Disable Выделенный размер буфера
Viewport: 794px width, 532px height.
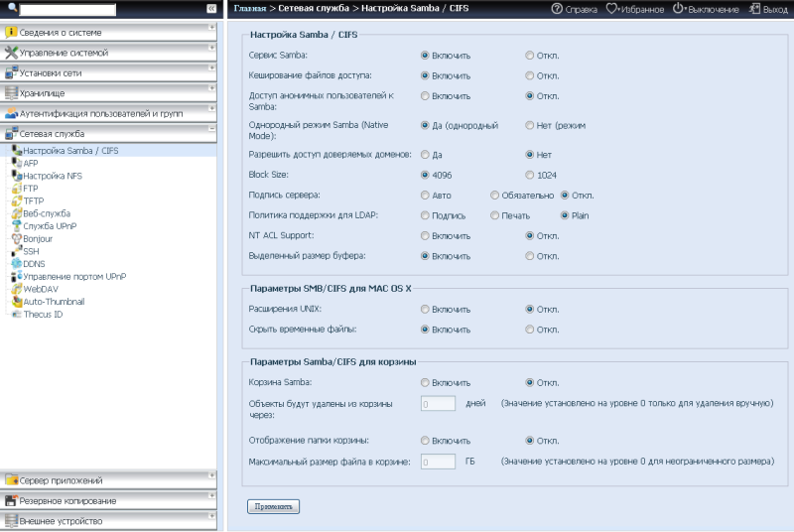530,256
